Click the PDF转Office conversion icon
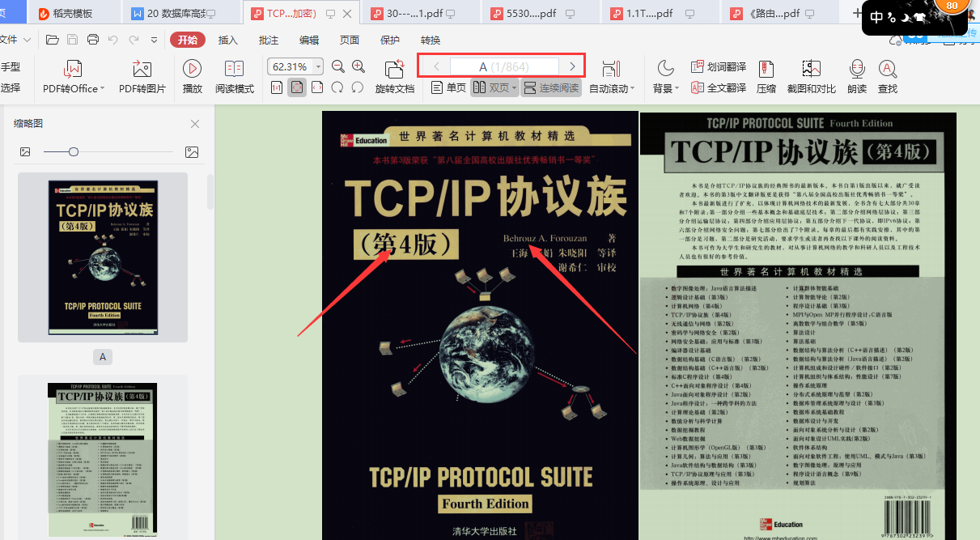980x540 pixels. [x=74, y=69]
